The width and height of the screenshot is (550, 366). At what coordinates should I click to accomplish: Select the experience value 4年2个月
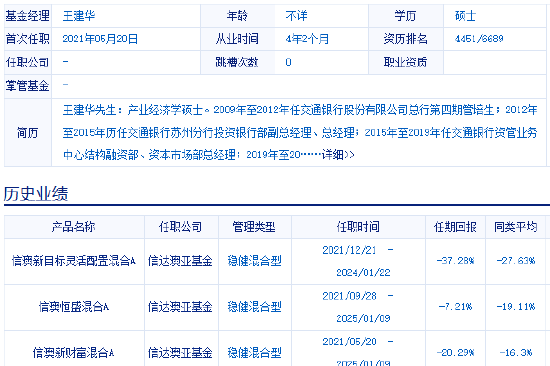[x=307, y=39]
